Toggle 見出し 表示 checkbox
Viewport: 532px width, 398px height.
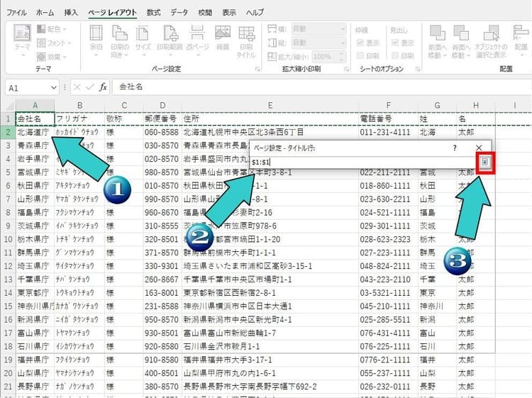395,43
